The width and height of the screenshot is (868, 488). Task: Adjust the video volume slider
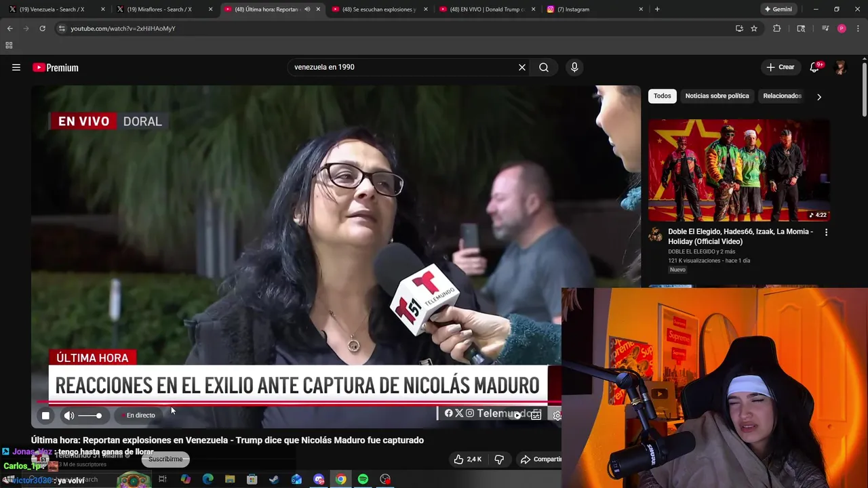(x=90, y=415)
